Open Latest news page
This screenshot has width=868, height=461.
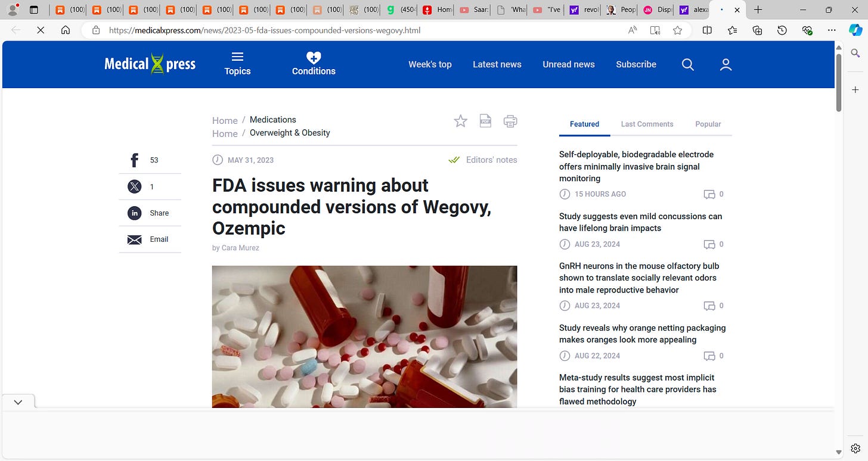point(497,64)
